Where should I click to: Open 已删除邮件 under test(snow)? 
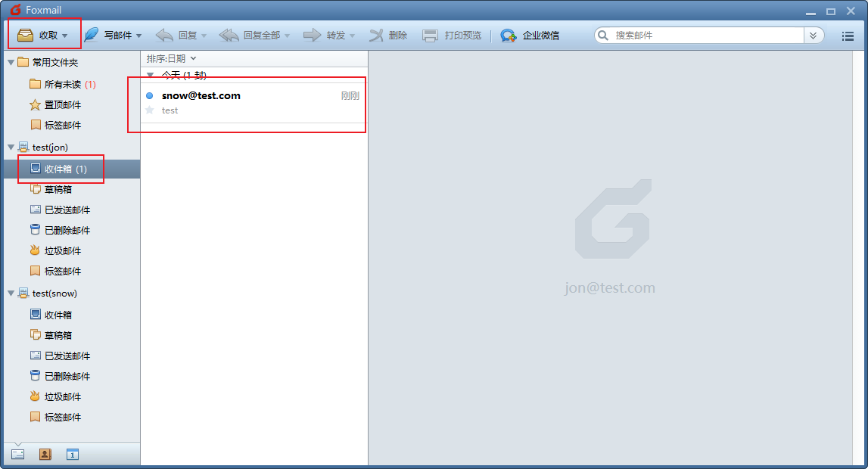click(60, 376)
